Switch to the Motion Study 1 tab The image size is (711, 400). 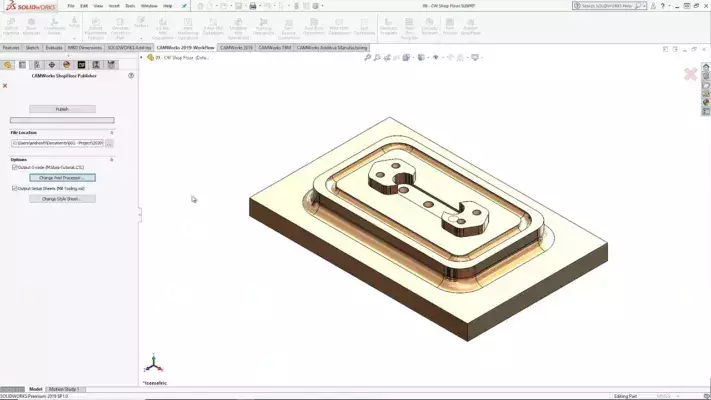tap(64, 389)
